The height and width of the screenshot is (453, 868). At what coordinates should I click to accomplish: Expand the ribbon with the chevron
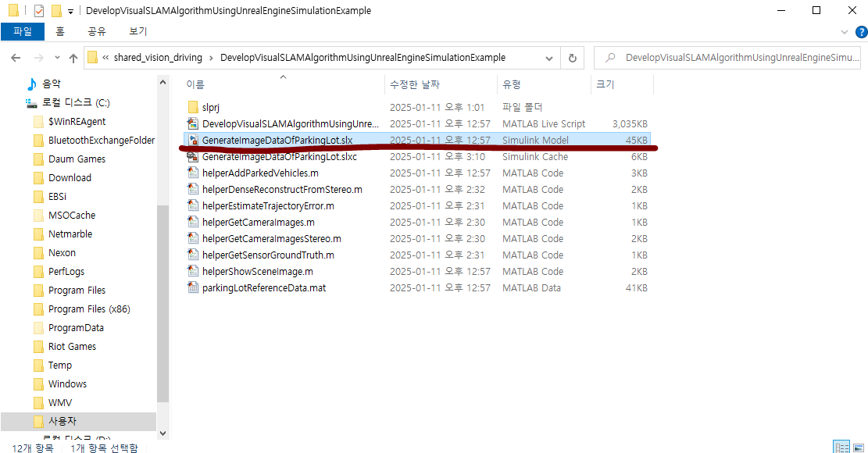click(845, 32)
